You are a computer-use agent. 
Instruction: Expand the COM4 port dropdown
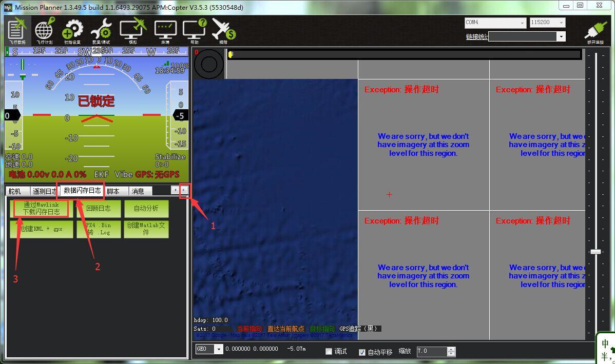522,23
